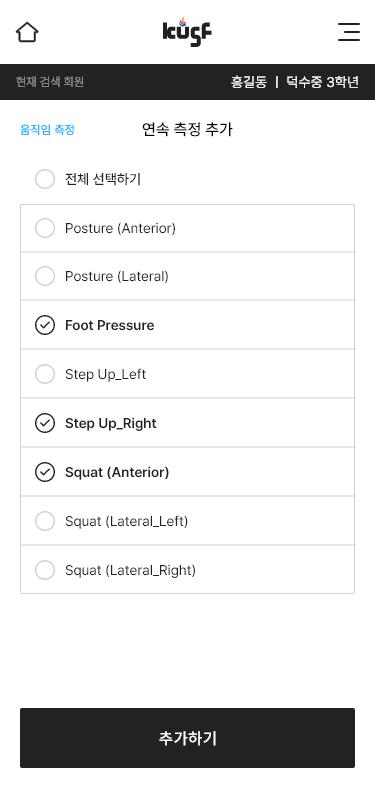
Task: Uncheck the Step Up_Right checkmark
Action: coord(45,423)
